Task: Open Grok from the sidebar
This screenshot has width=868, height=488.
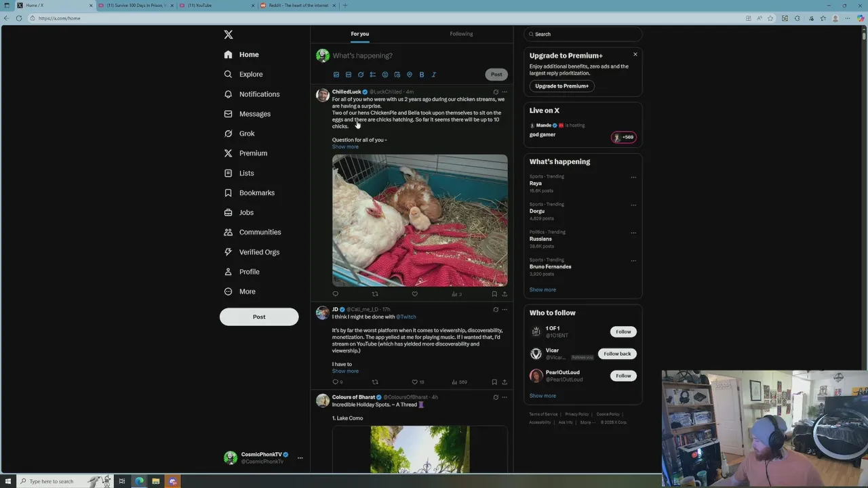Action: [239, 134]
